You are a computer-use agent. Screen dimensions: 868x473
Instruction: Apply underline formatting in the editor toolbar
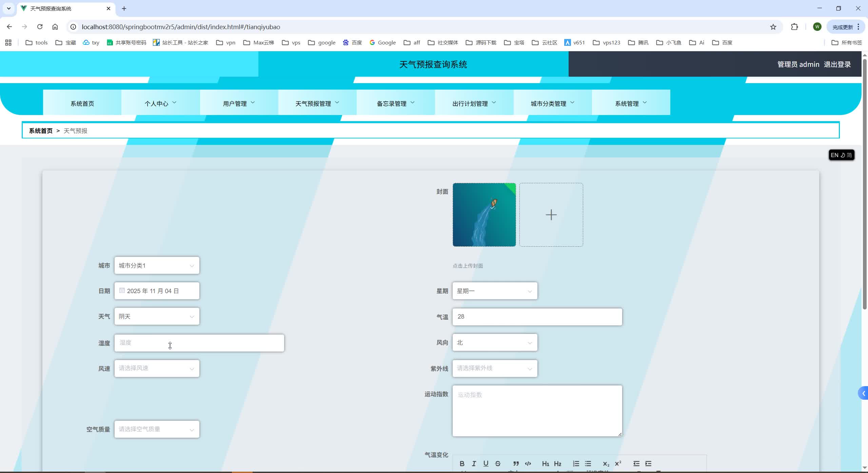click(486, 463)
